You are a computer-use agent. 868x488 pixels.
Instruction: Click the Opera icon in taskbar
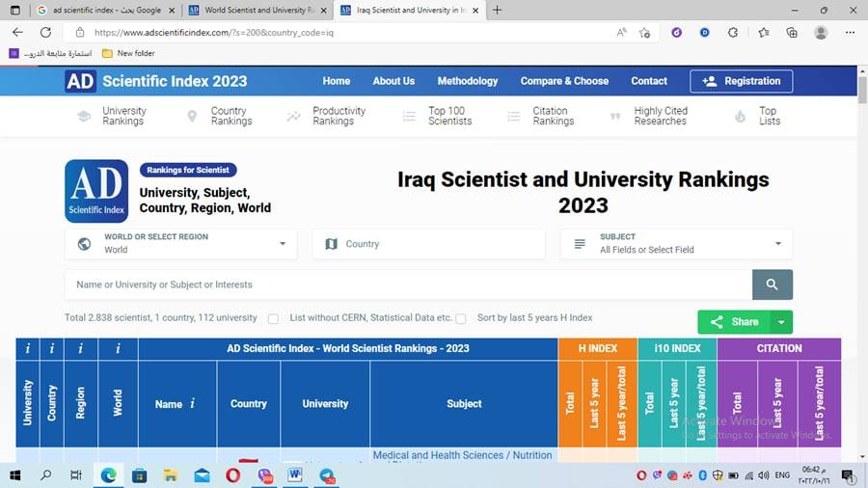coord(232,475)
